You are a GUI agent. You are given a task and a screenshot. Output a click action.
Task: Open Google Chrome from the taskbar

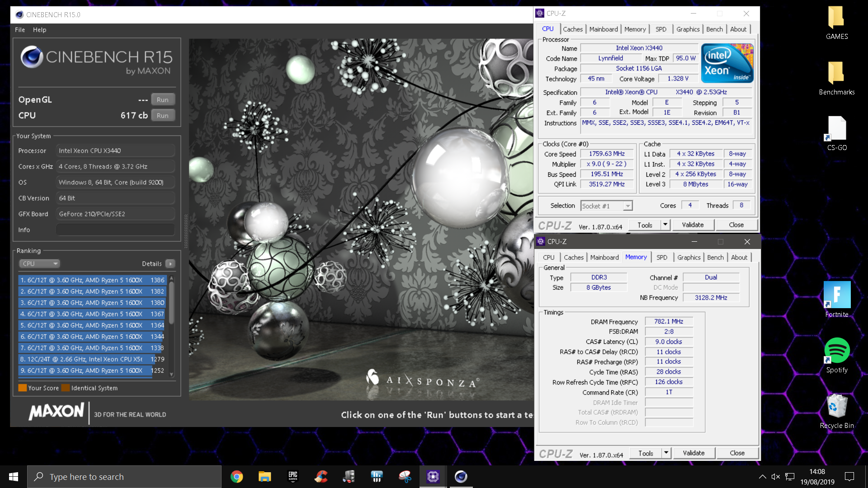click(236, 477)
